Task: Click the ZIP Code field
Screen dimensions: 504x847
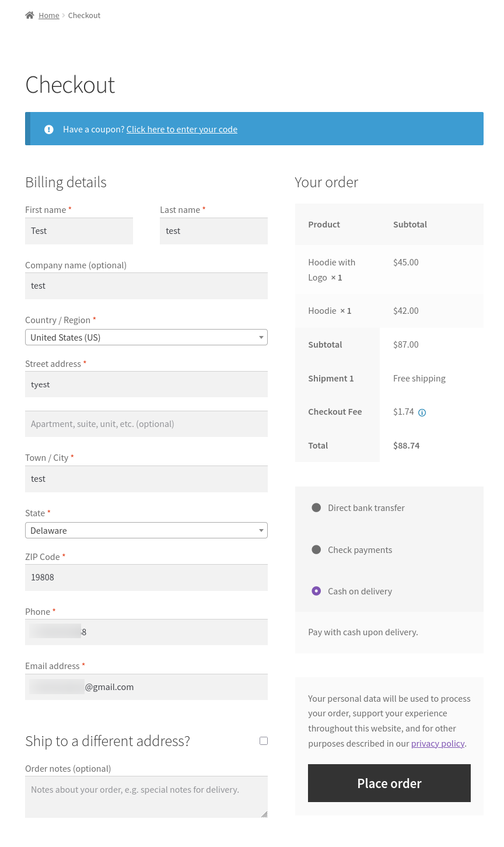Action: (x=146, y=577)
